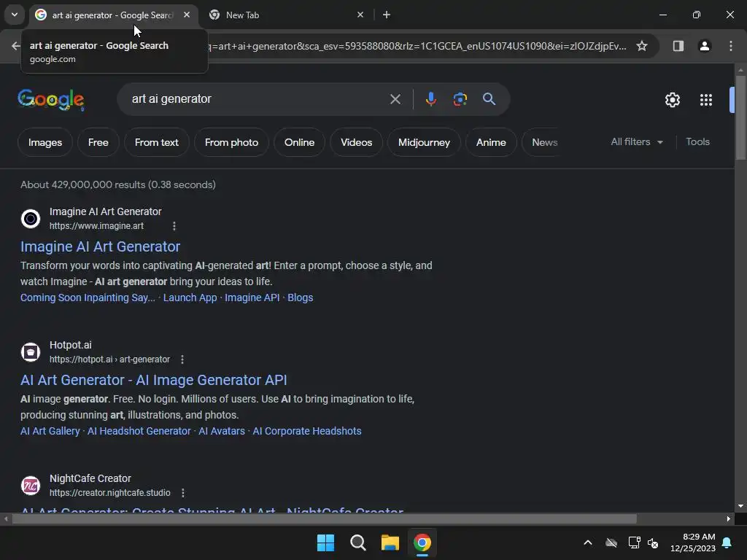
Task: Select the Free filter chip
Action: (x=98, y=142)
